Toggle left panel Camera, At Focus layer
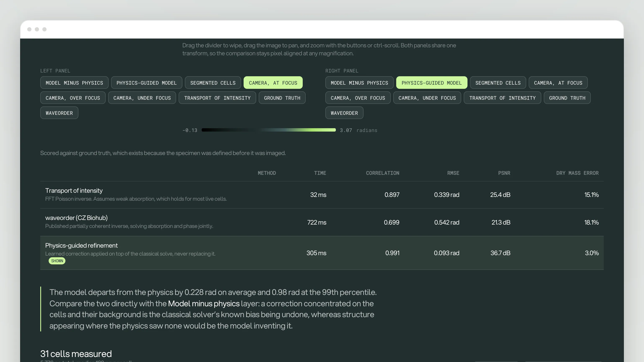 pyautogui.click(x=273, y=83)
